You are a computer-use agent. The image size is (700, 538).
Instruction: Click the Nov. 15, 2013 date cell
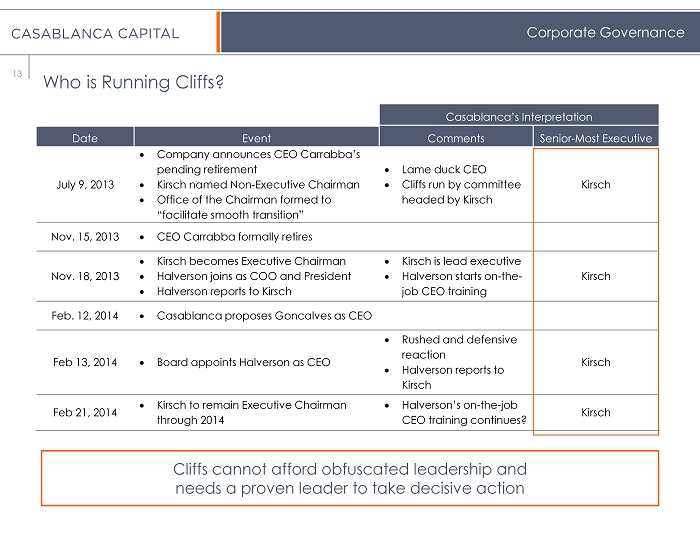click(85, 237)
